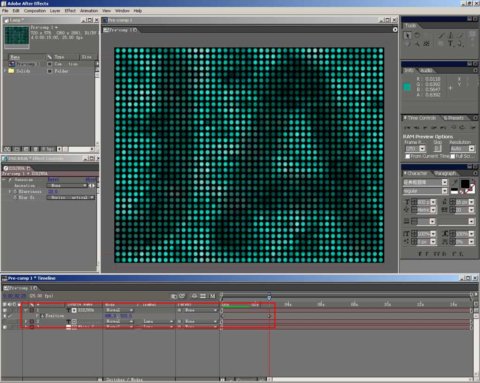Open the Animation Presets dropdown

[68, 186]
